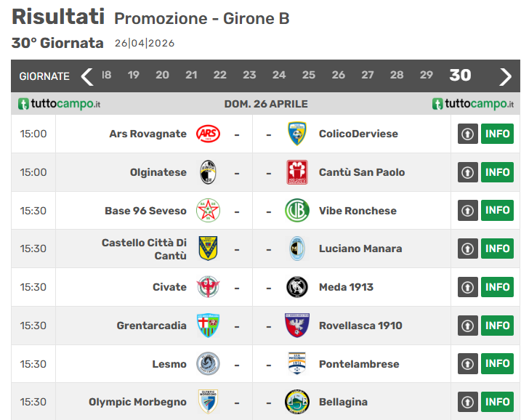Click upload icon for Civate match
Screen dimensions: 521x420
click(x=467, y=287)
